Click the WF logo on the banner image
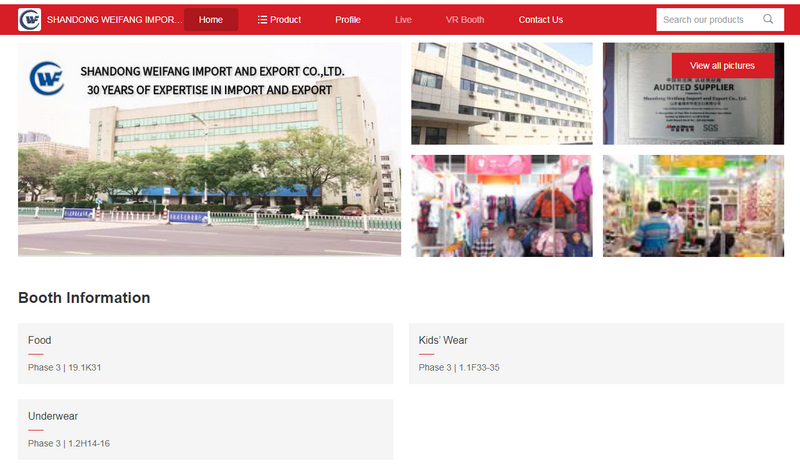This screenshot has width=800, height=469. tap(47, 78)
